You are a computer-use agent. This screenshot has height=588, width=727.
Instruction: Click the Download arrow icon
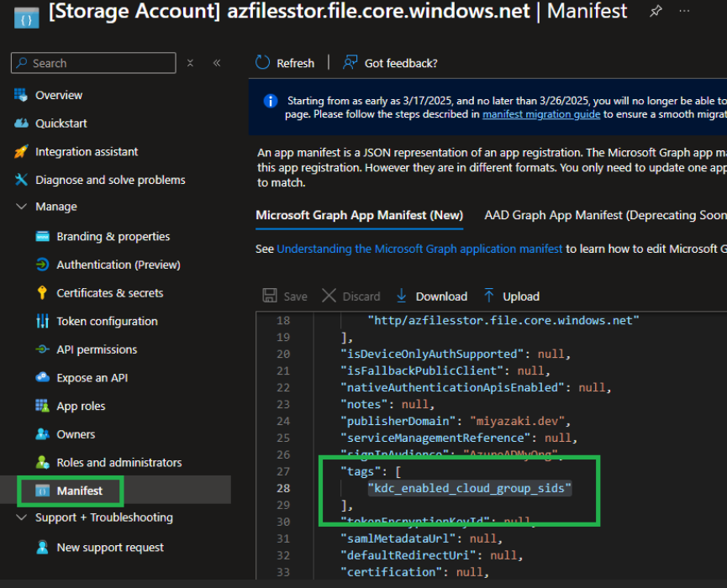pos(402,297)
